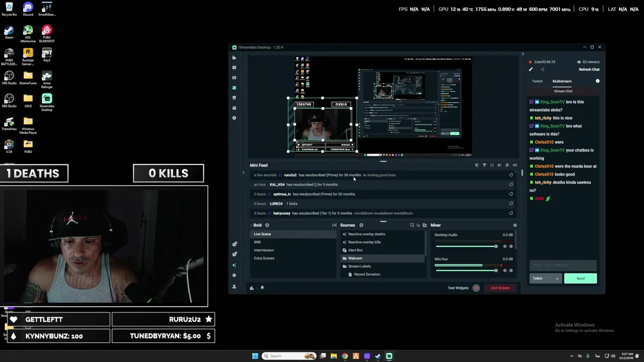Select the Alert Box source
This screenshot has height=362, width=644.
point(382,250)
